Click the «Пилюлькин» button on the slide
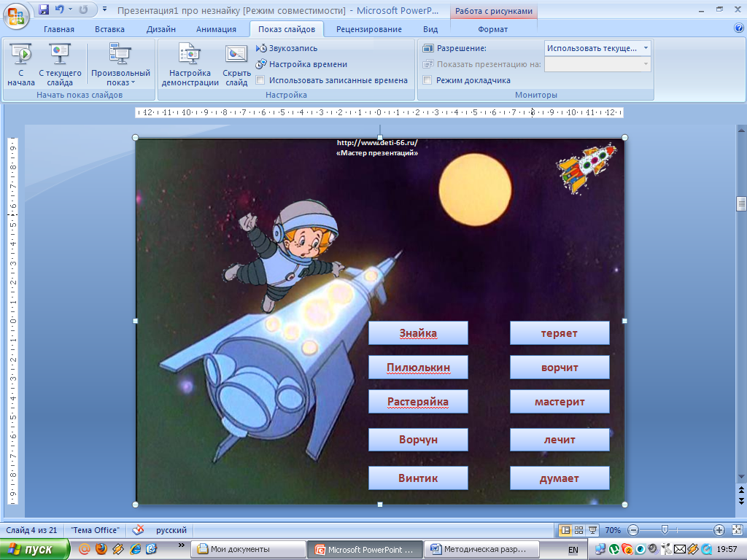This screenshot has height=560, width=747. click(x=418, y=367)
